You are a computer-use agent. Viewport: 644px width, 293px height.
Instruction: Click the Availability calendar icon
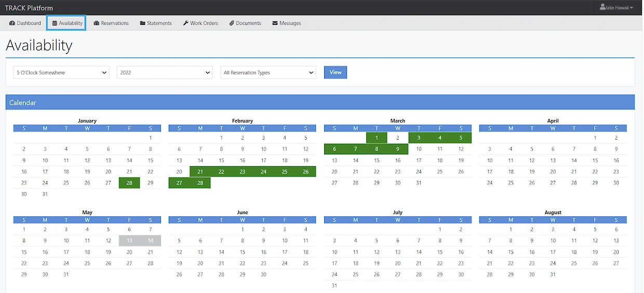pos(55,23)
